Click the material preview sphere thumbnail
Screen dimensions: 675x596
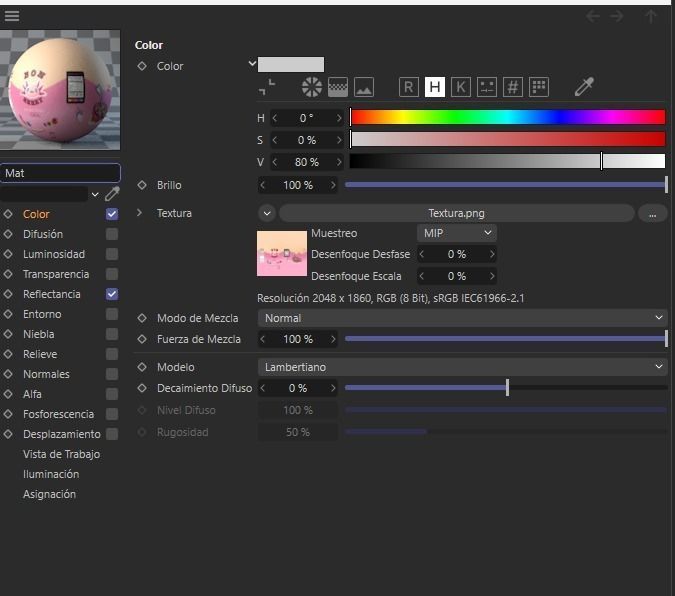tap(60, 90)
